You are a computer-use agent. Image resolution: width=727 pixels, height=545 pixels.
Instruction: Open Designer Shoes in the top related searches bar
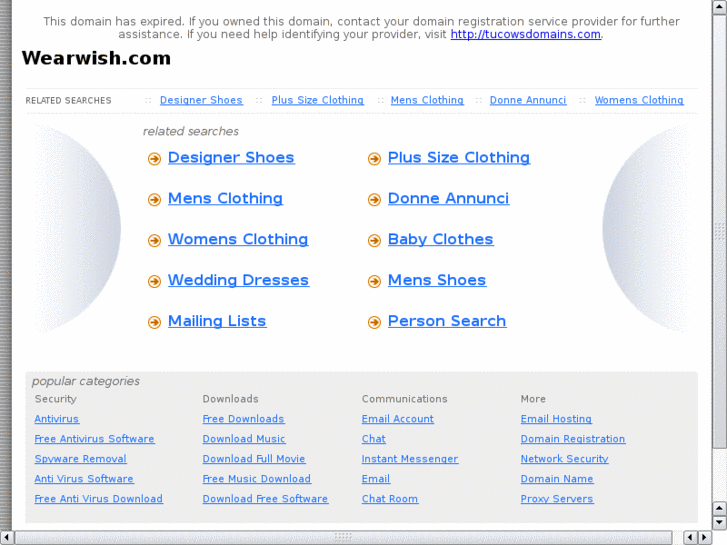point(201,100)
